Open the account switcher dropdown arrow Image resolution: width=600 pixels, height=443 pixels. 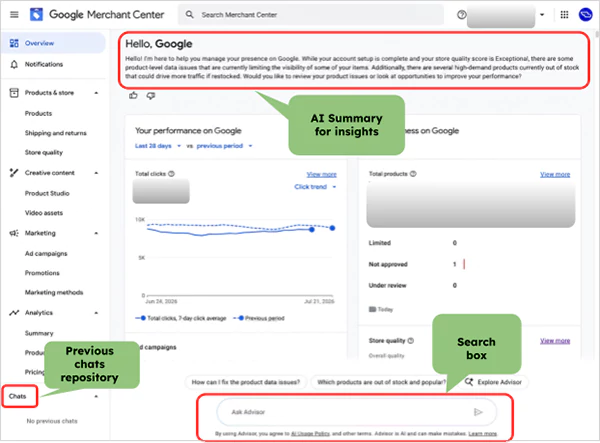coord(542,15)
